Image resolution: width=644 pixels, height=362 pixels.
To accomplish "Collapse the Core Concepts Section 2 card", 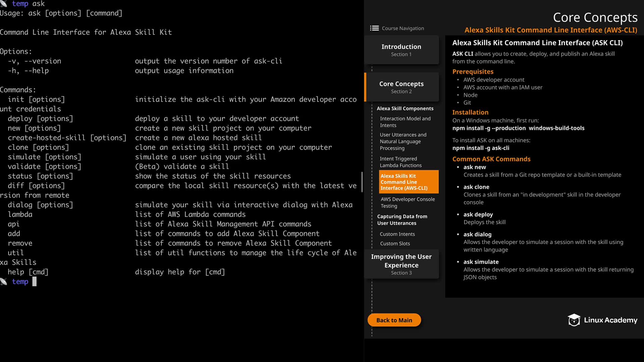I will click(401, 87).
